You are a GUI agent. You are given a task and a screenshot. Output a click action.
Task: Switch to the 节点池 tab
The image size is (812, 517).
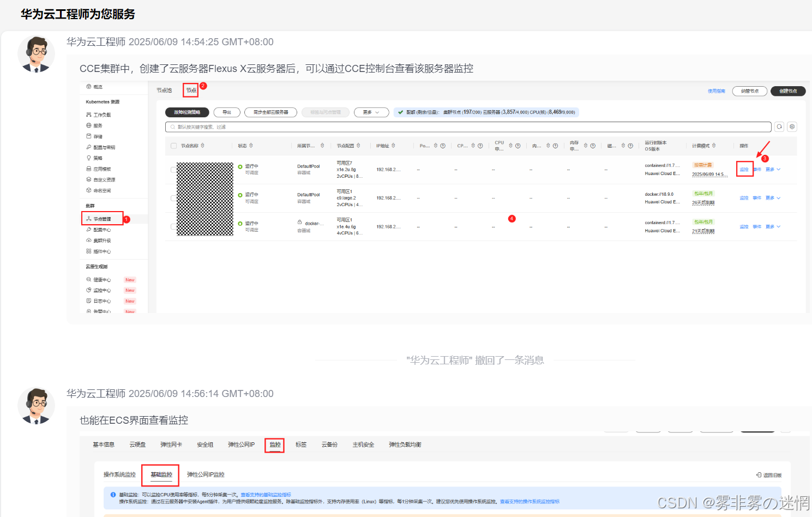(164, 91)
